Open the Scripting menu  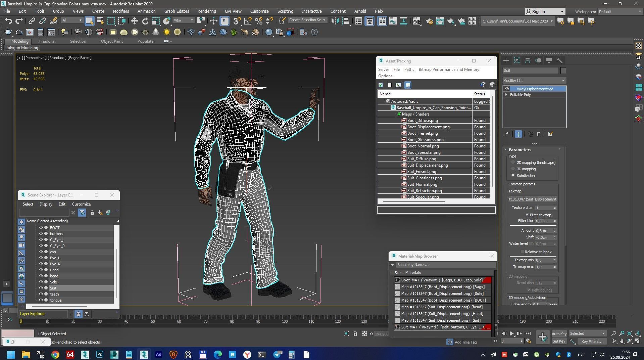[285, 11]
